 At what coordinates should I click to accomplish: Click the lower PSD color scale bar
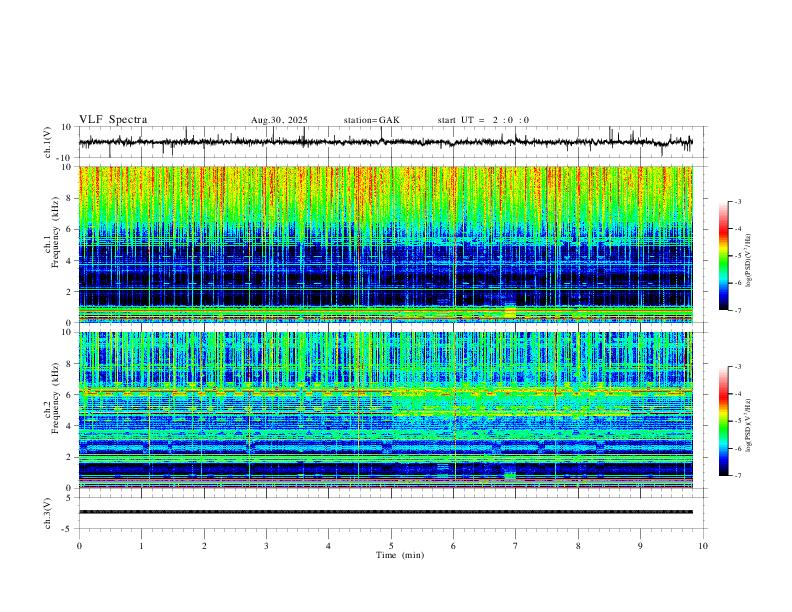pos(724,421)
